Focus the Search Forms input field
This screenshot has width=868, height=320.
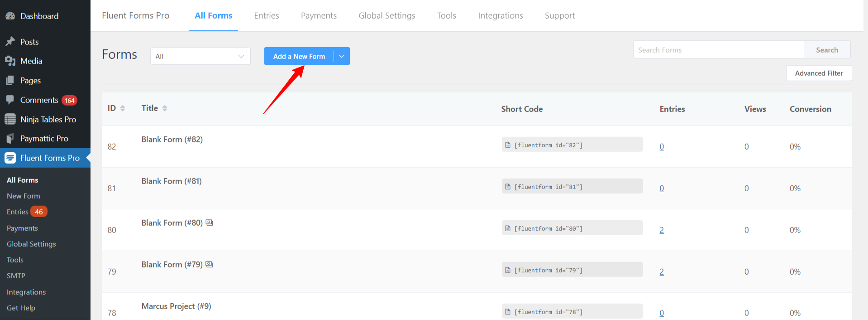(719, 50)
